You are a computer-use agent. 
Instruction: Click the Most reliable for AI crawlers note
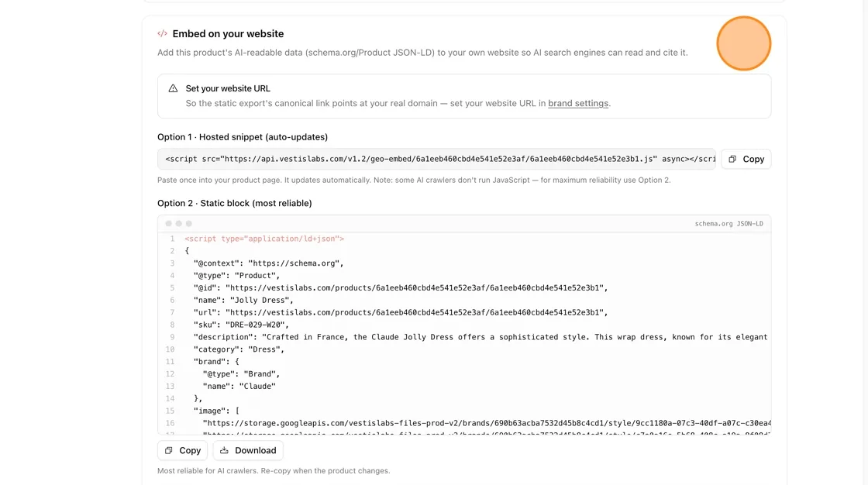274,470
